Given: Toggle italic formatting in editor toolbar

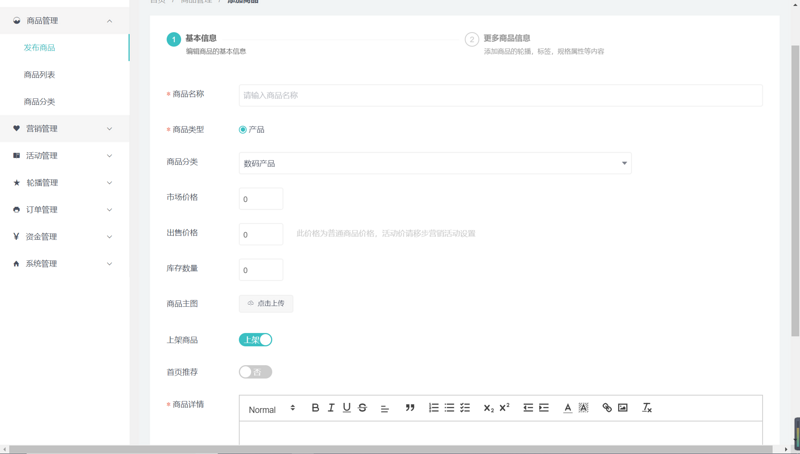Looking at the screenshot, I should pyautogui.click(x=331, y=408).
